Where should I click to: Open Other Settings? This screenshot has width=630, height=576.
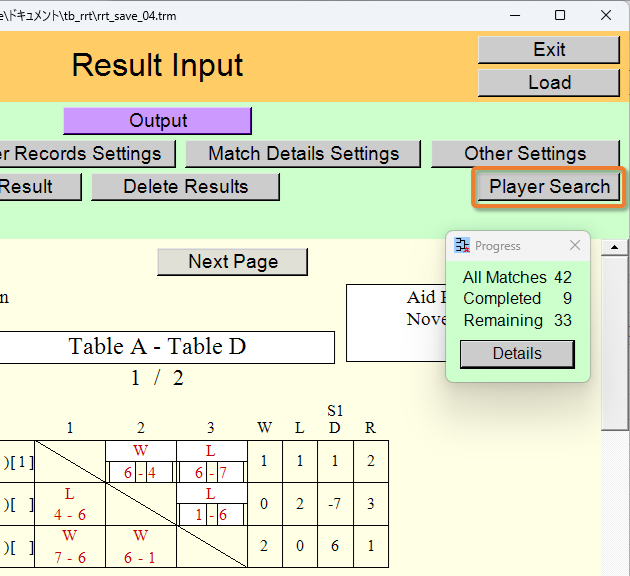click(x=525, y=154)
